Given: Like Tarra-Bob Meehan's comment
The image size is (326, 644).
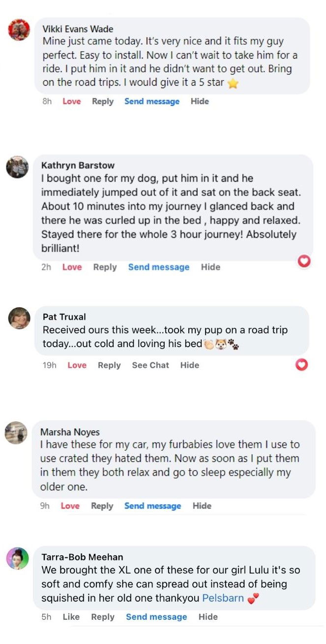Looking at the screenshot, I should [71, 617].
